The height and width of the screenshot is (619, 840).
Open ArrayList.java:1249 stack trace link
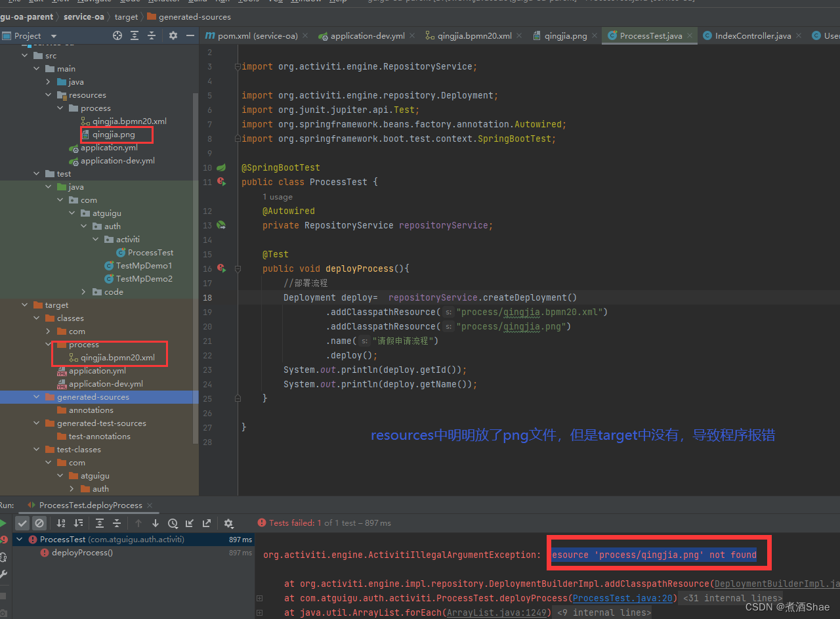pyautogui.click(x=497, y=612)
